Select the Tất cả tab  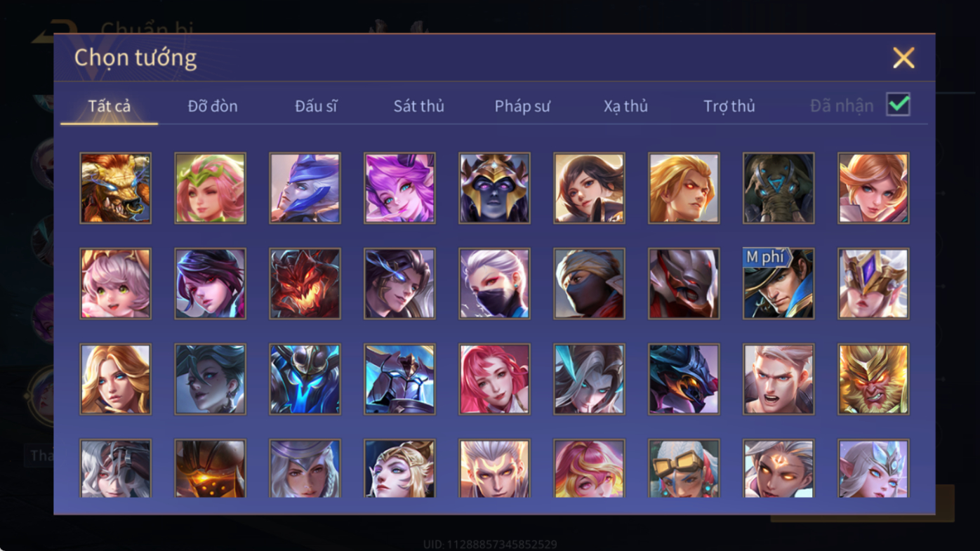[x=110, y=106]
